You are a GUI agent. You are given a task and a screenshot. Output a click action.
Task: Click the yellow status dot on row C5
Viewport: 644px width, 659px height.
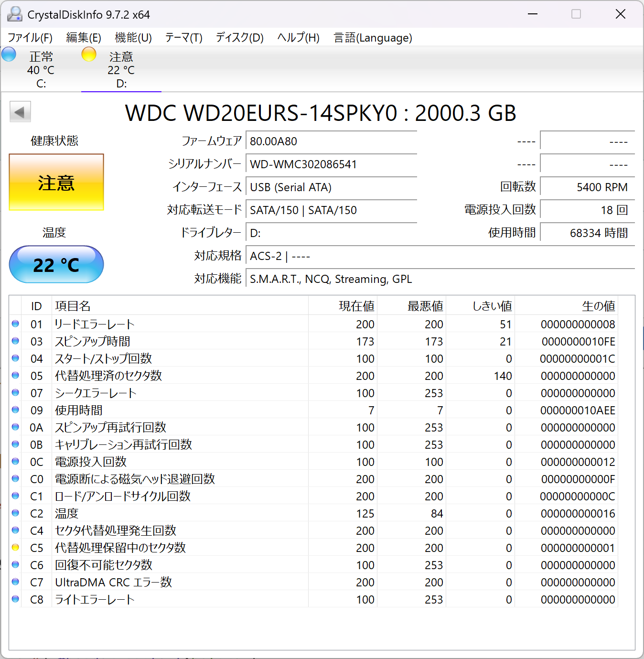click(15, 548)
